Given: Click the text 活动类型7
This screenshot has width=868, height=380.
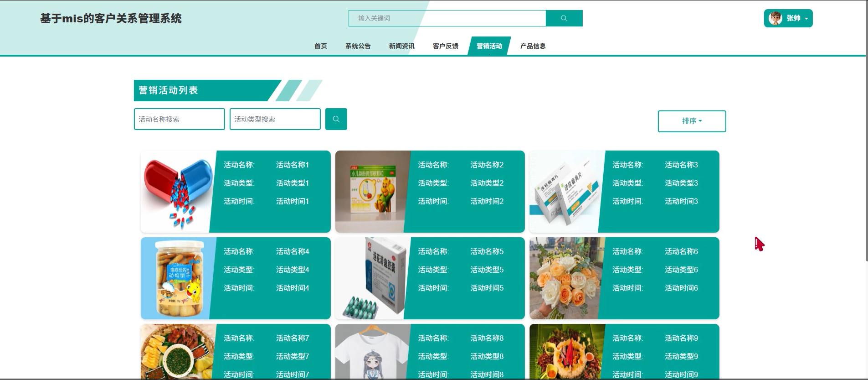Looking at the screenshot, I should pos(293,356).
